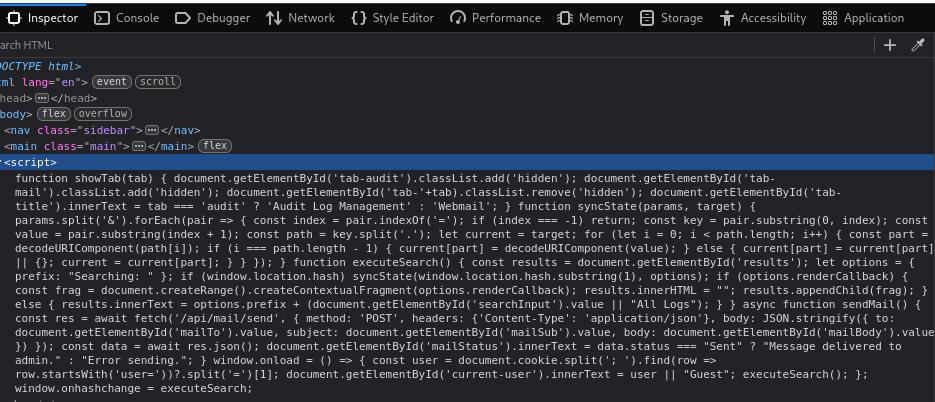Open the Storage tab
The height and width of the screenshot is (402, 935).
(671, 18)
